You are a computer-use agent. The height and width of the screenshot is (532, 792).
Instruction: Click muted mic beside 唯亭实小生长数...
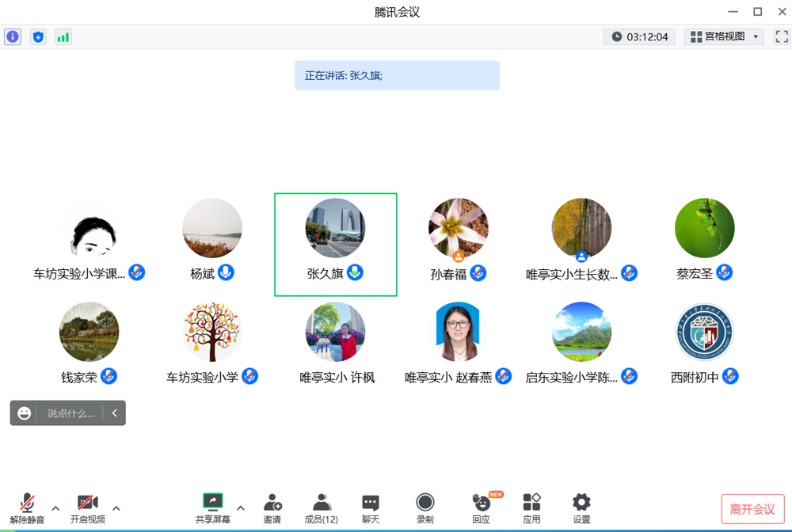(629, 272)
